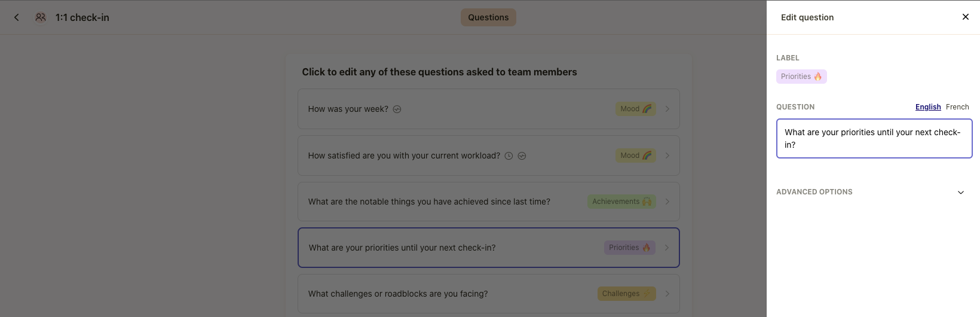Click the clock icon beside the workload question
Screen dimensions: 980x317
click(509, 156)
